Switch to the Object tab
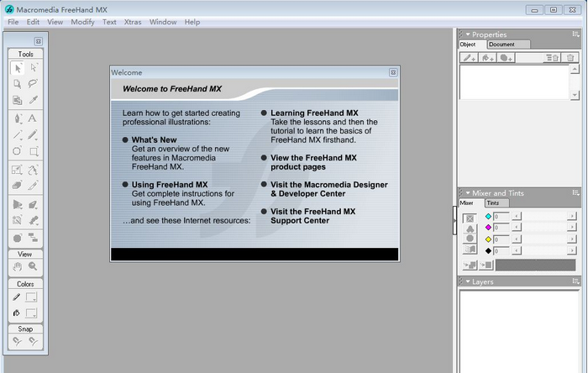 (472, 45)
